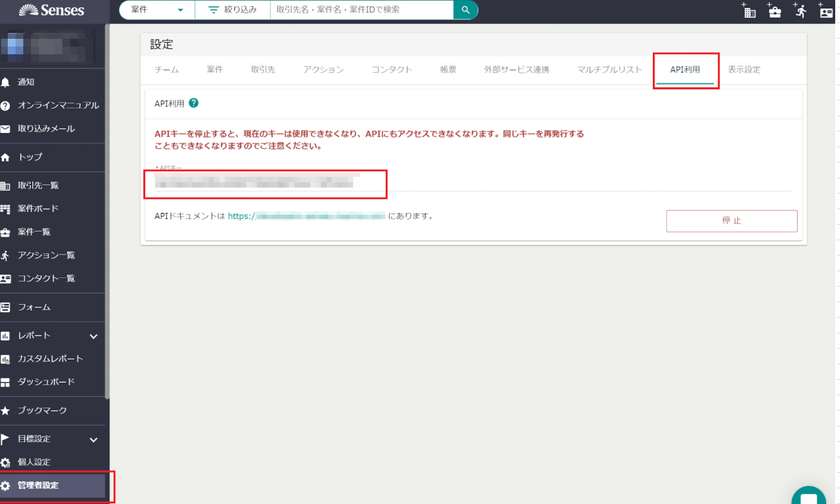
Task: Expand the レポート sidebar section
Action: (93, 336)
